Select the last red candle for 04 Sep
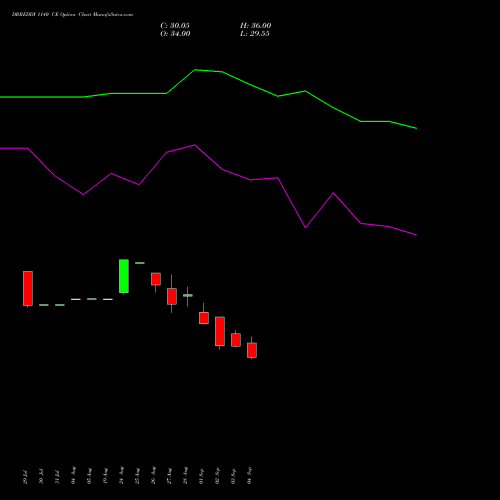 [x=252, y=350]
